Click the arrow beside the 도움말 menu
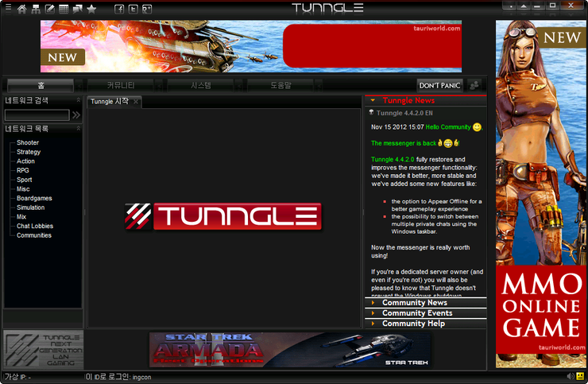Viewport: 588px width, 384px height. (x=319, y=86)
